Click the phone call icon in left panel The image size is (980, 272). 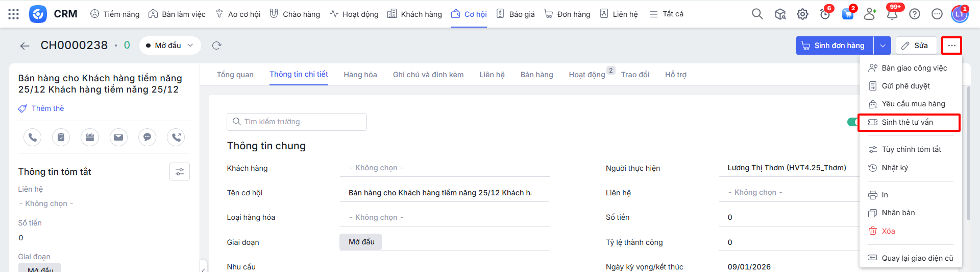pos(33,137)
